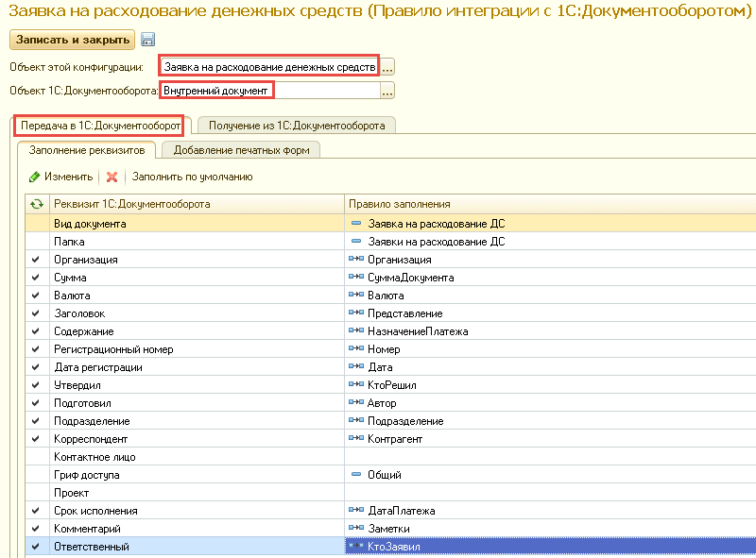Click the mapping icon beside Контрагент
The image size is (756, 558).
tap(356, 438)
